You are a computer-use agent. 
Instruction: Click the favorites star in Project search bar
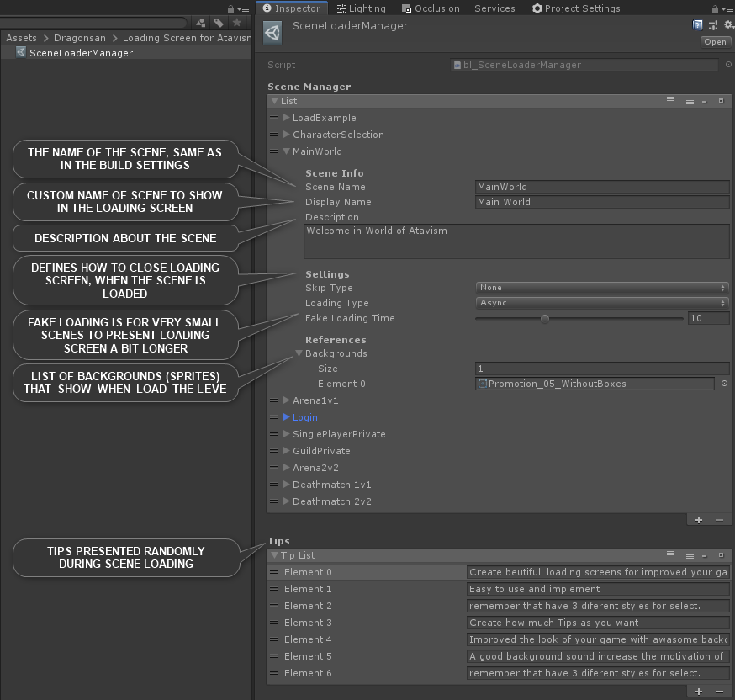237,23
